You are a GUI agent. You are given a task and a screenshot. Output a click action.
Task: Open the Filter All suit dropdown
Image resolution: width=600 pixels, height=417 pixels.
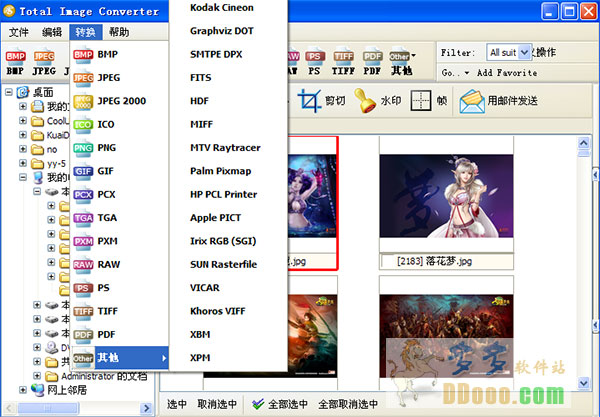tap(509, 52)
